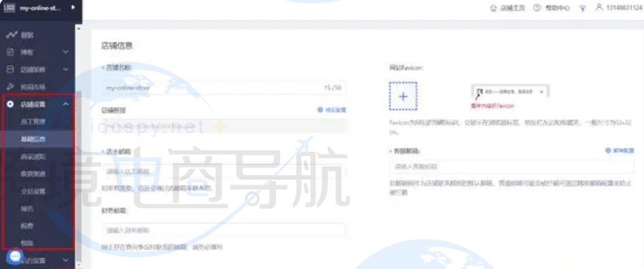
Task: Click the store decoration layout icon
Action: pos(11,69)
